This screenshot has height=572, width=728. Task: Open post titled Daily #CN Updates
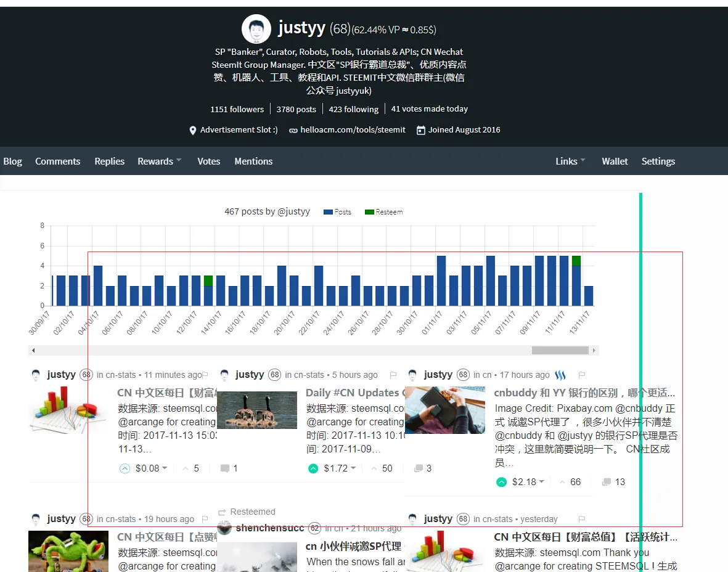(355, 393)
